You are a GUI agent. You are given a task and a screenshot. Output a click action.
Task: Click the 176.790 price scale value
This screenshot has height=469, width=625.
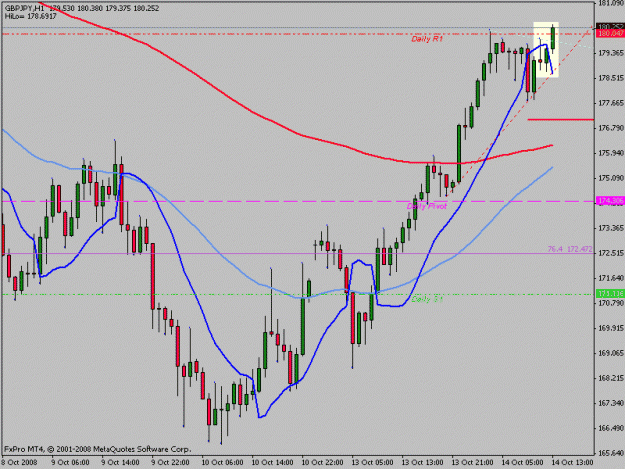(x=611, y=128)
